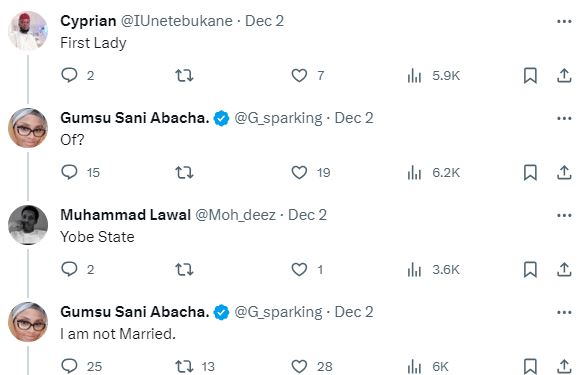Bookmark Cyprian's "First Lady" tweet
587x375 pixels.
coord(530,76)
